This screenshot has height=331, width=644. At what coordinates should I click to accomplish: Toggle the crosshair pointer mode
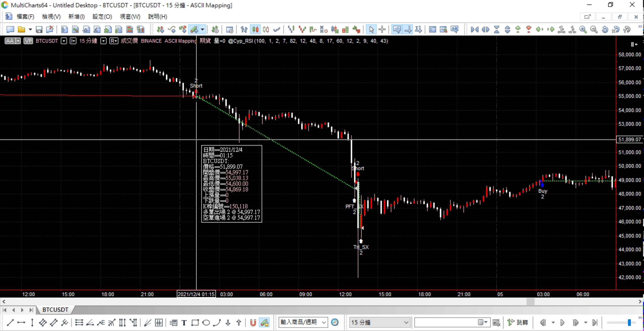click(x=382, y=30)
